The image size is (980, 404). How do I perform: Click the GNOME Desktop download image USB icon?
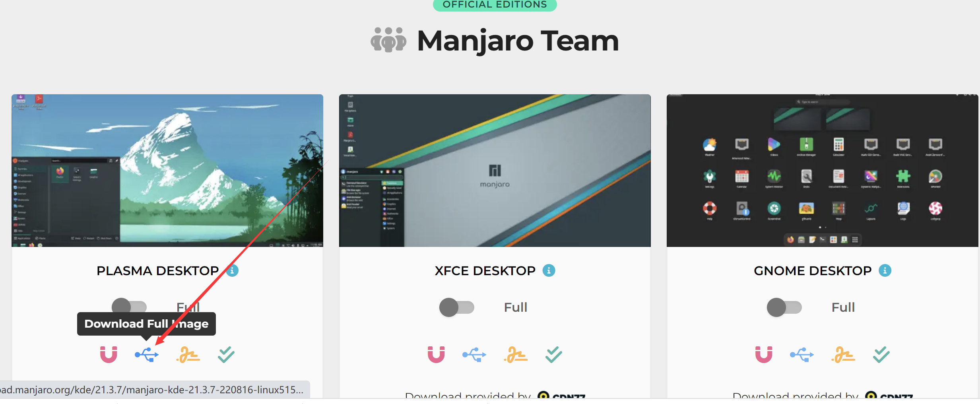coord(802,355)
